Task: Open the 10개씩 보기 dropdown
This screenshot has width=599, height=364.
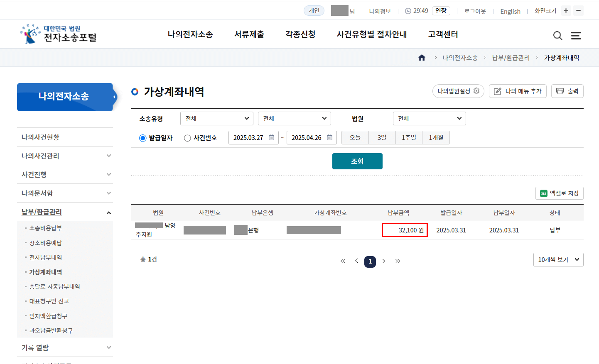Action: pyautogui.click(x=558, y=259)
